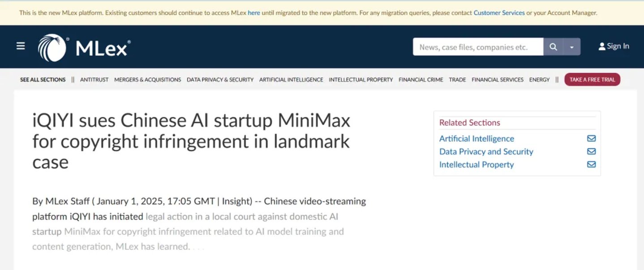Open Mergers & Acquisitions section
This screenshot has height=270, width=644.
[x=147, y=79]
